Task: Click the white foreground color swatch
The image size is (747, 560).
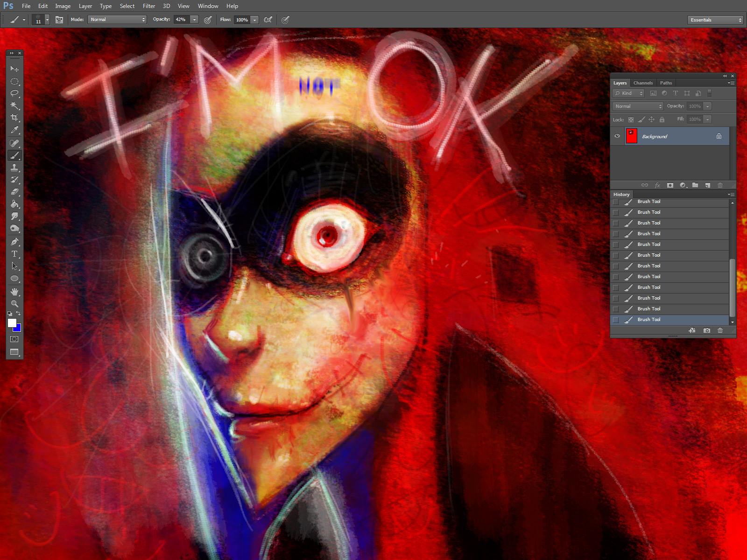Action: click(x=12, y=323)
